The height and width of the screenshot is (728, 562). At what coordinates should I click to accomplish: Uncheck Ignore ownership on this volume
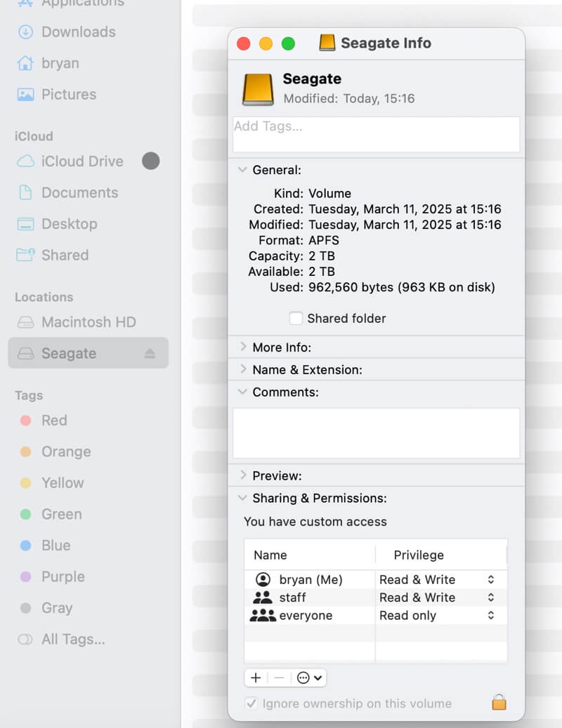(x=251, y=703)
